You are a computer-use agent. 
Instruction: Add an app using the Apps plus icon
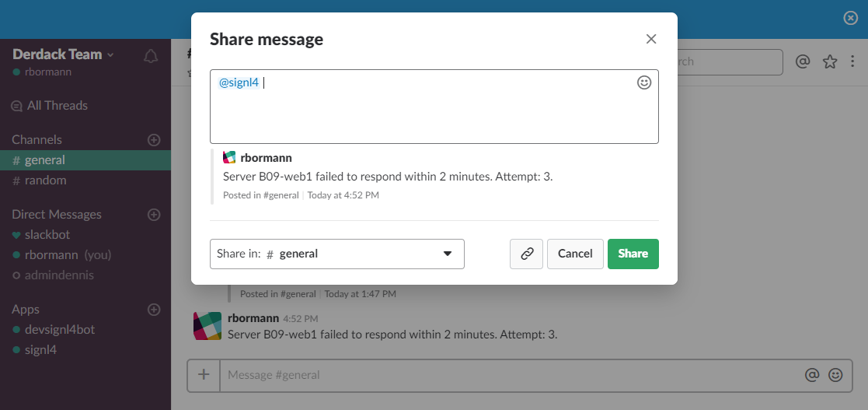155,309
